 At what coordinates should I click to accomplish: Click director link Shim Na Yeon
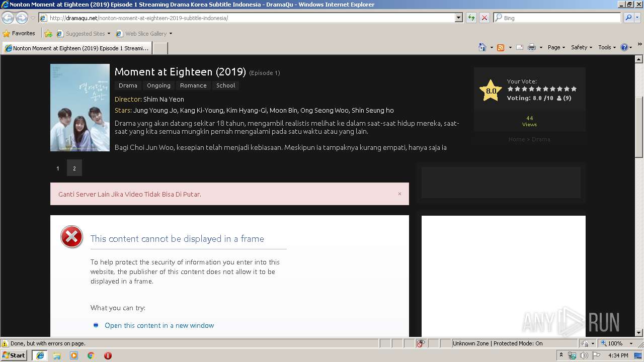tap(164, 99)
